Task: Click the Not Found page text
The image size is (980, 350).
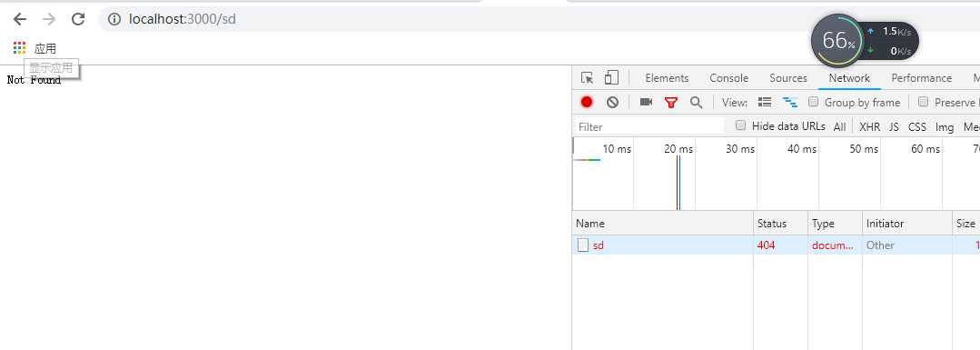Action: (x=34, y=80)
